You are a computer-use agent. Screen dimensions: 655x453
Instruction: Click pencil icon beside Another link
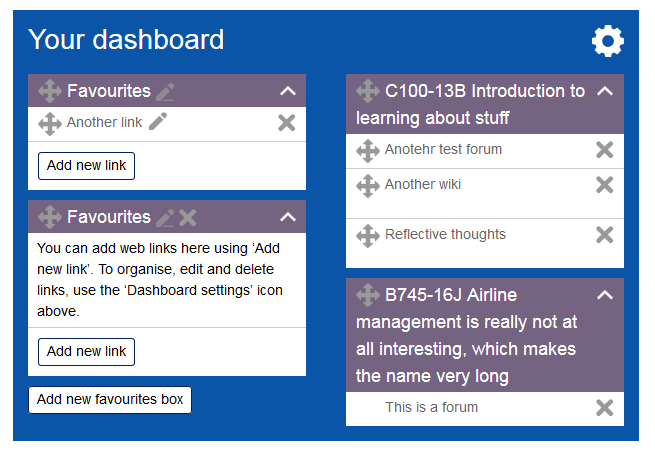pyautogui.click(x=158, y=122)
